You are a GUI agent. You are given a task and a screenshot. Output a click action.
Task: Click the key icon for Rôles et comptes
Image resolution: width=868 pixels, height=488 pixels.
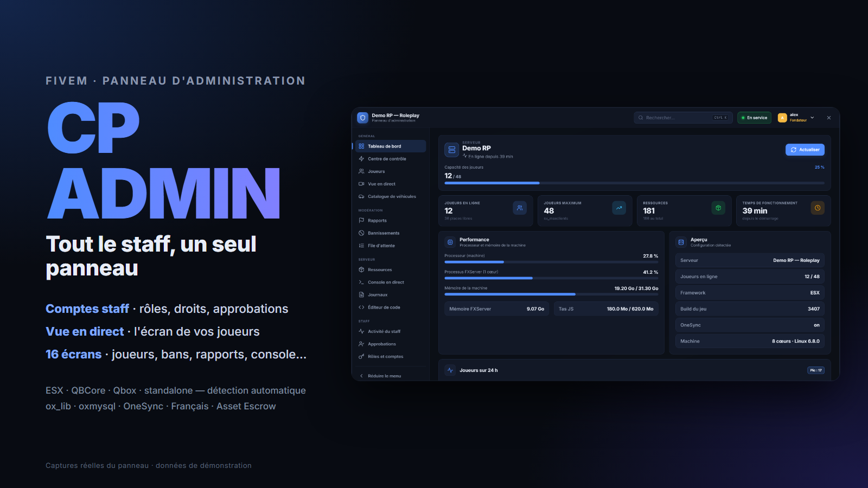(361, 357)
